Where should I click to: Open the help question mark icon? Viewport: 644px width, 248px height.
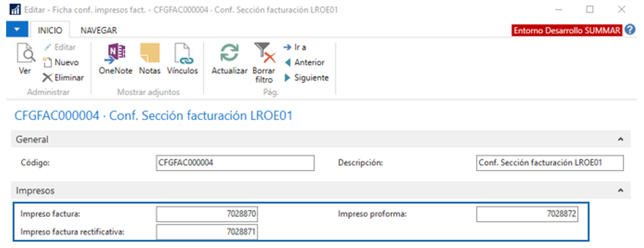(x=631, y=30)
